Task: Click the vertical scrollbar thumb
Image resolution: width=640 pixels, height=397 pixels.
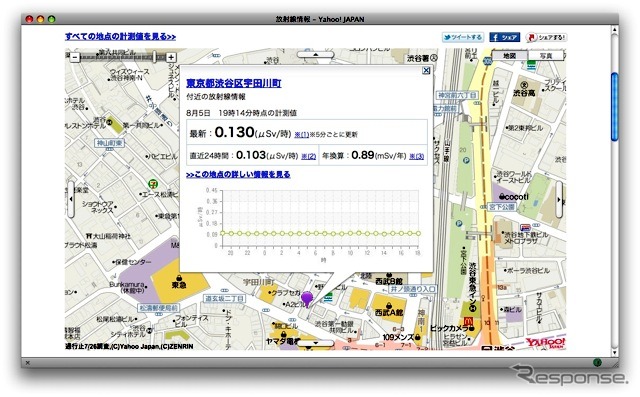Action: (615, 107)
